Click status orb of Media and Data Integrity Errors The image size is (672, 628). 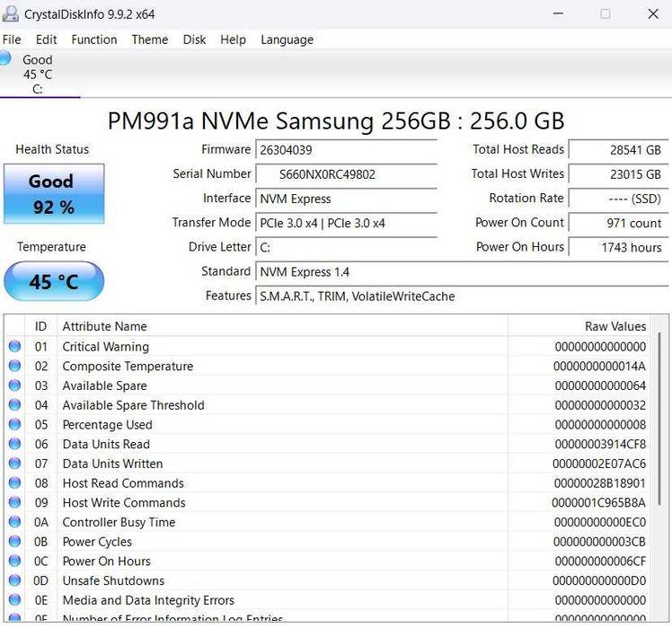(x=14, y=600)
